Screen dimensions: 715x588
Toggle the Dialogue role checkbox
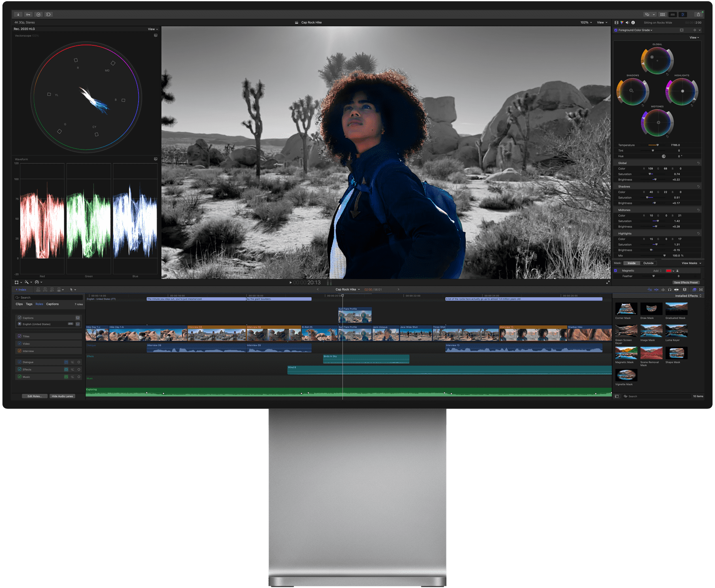pos(19,362)
